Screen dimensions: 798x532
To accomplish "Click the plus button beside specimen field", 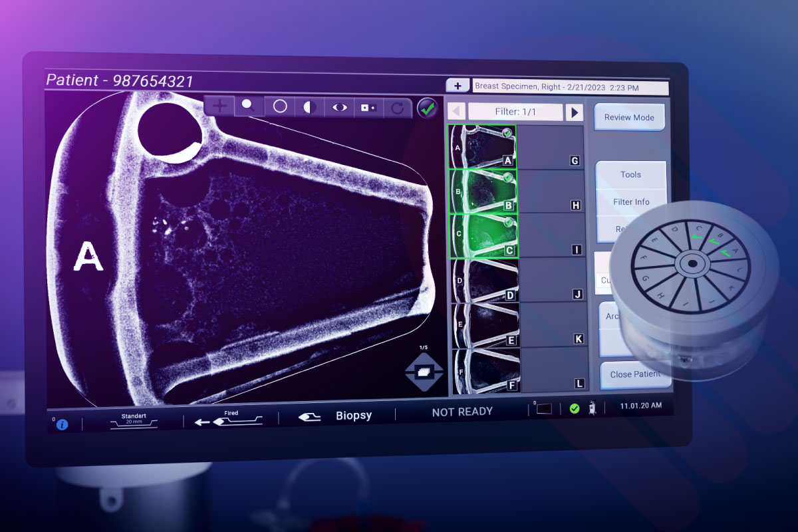I will click(x=458, y=86).
